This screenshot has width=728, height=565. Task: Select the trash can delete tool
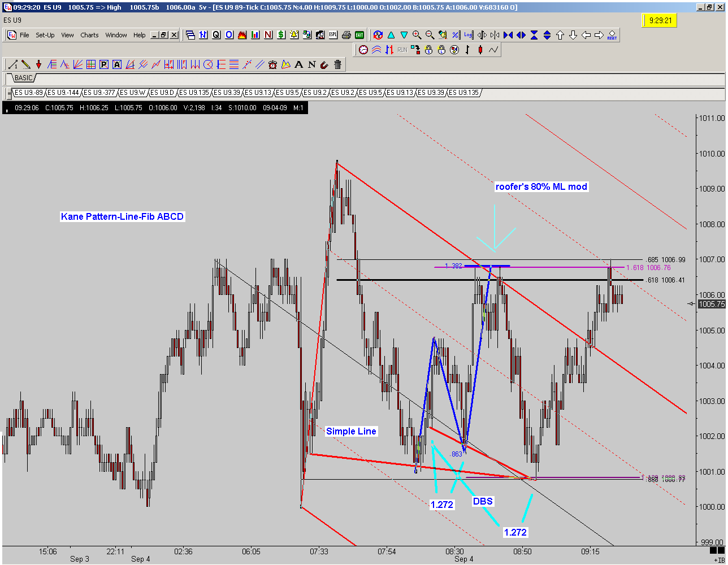coord(338,64)
